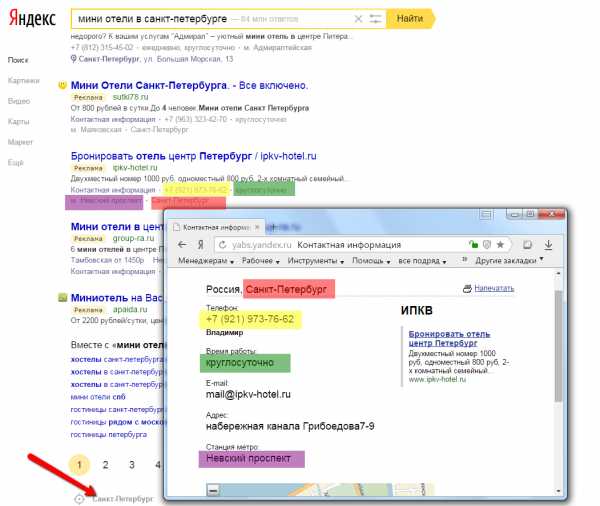Click the sutki78.ru green URL
The width and height of the screenshot is (600, 506).
[x=130, y=97]
